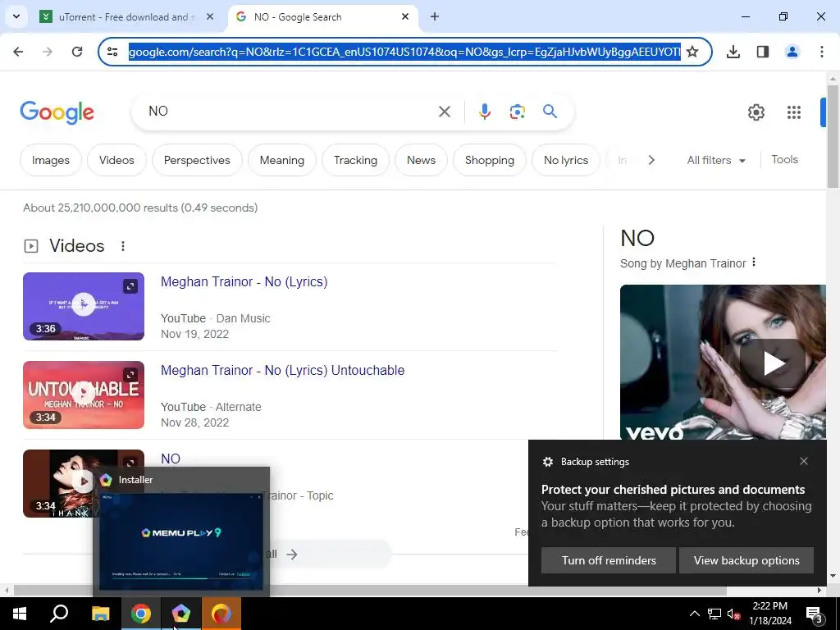Image resolution: width=840 pixels, height=630 pixels.
Task: Start search by voice microphone
Action: click(x=484, y=112)
